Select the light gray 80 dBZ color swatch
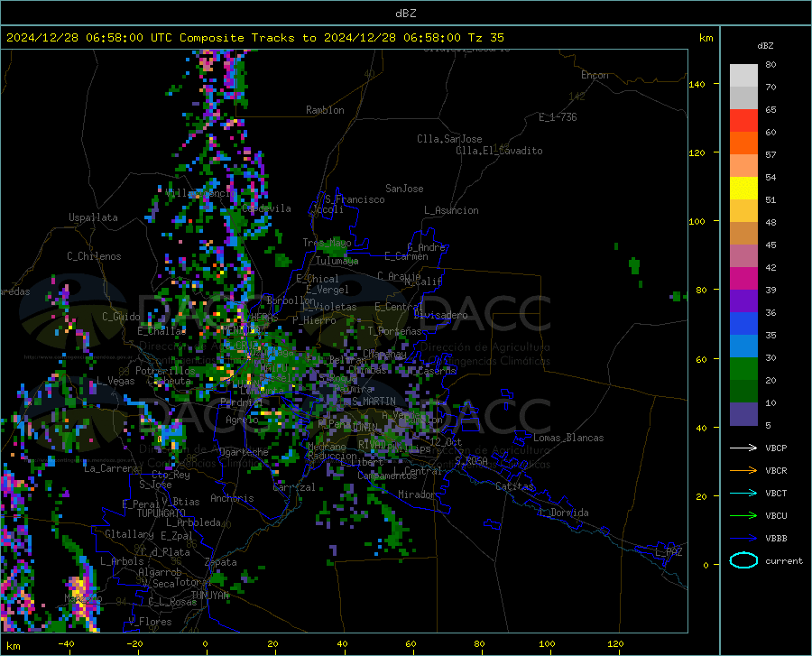The height and width of the screenshot is (656, 812). click(x=743, y=76)
